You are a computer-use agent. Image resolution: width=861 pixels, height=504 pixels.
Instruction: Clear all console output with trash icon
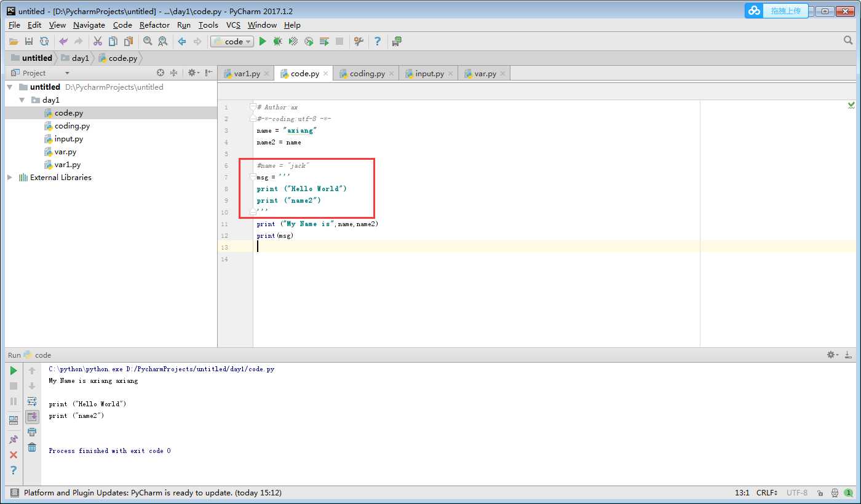pyautogui.click(x=32, y=447)
